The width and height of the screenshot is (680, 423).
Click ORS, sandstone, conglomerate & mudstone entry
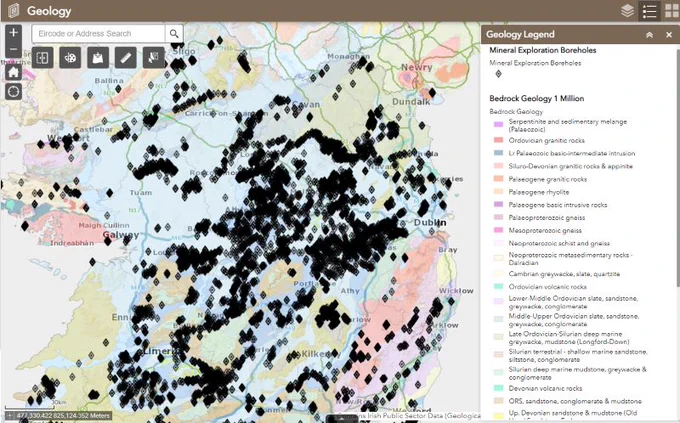pos(575,401)
